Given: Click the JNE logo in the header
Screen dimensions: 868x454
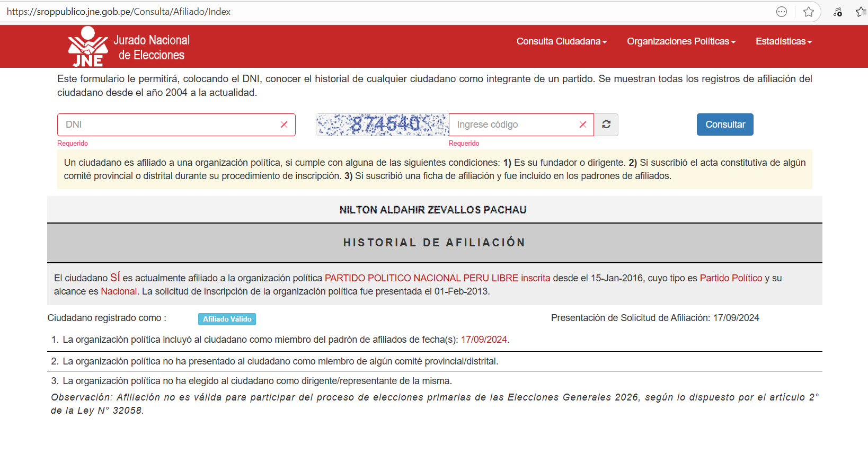Looking at the screenshot, I should click(x=87, y=47).
